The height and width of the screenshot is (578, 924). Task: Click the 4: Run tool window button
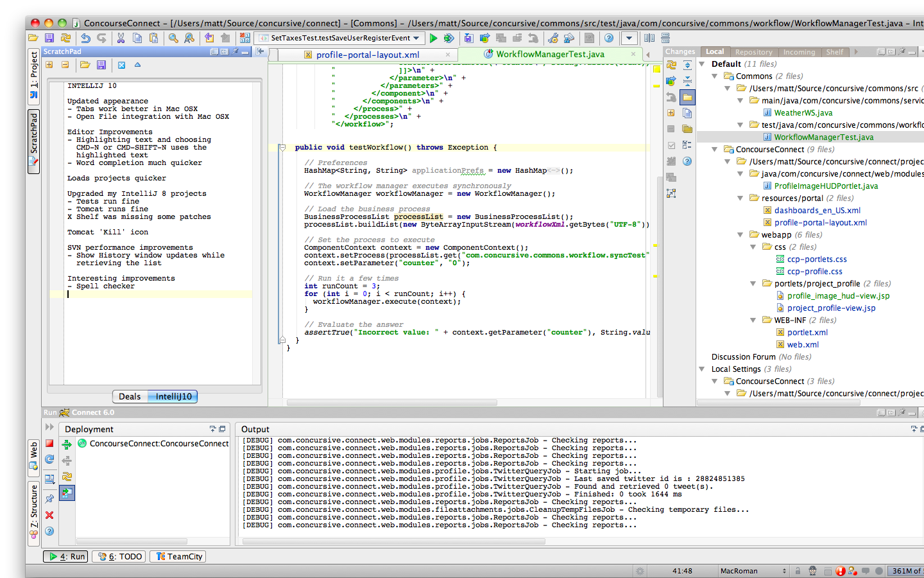[67, 557]
